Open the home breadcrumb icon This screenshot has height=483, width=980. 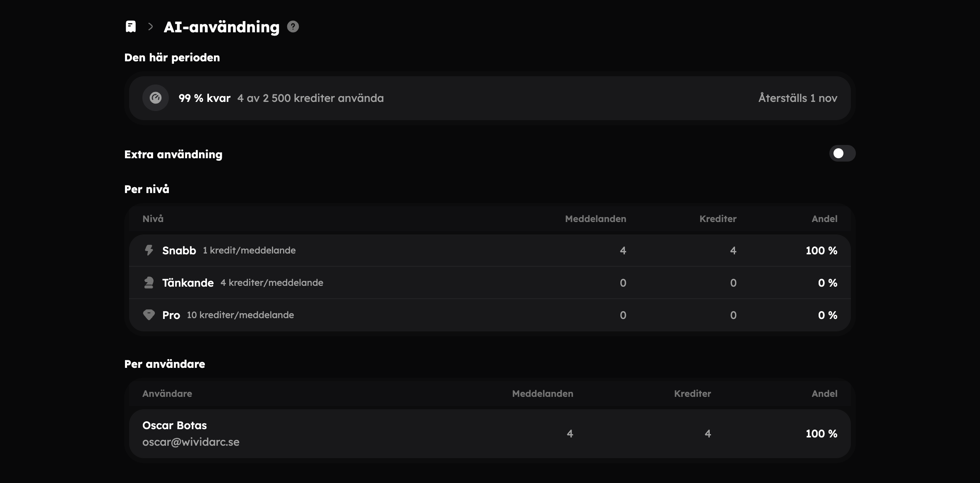131,27
